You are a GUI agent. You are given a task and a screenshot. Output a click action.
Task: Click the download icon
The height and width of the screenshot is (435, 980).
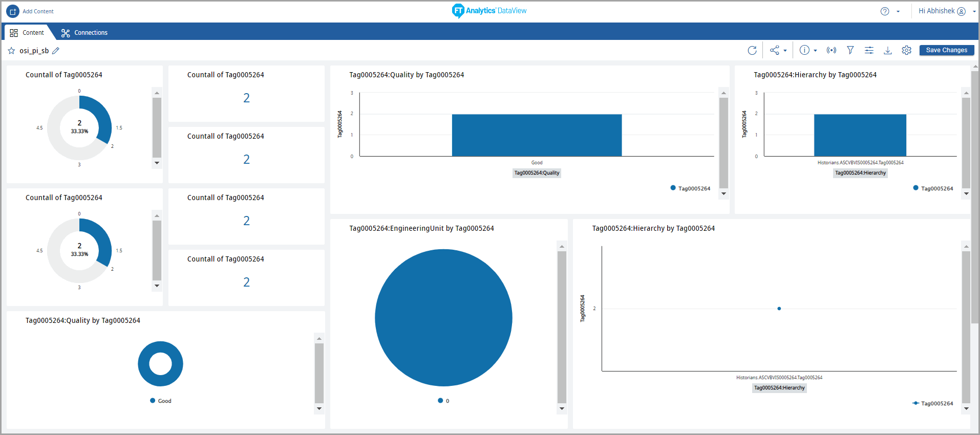[x=888, y=50]
